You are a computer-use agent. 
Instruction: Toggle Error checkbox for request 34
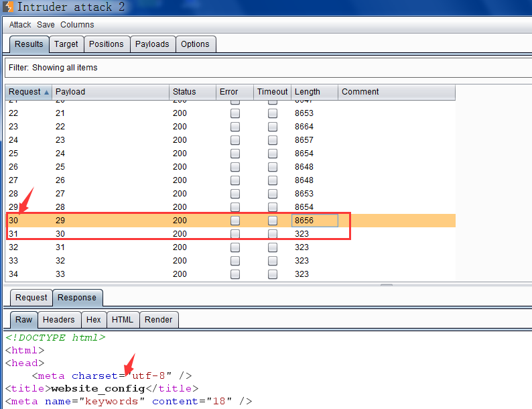coord(235,274)
